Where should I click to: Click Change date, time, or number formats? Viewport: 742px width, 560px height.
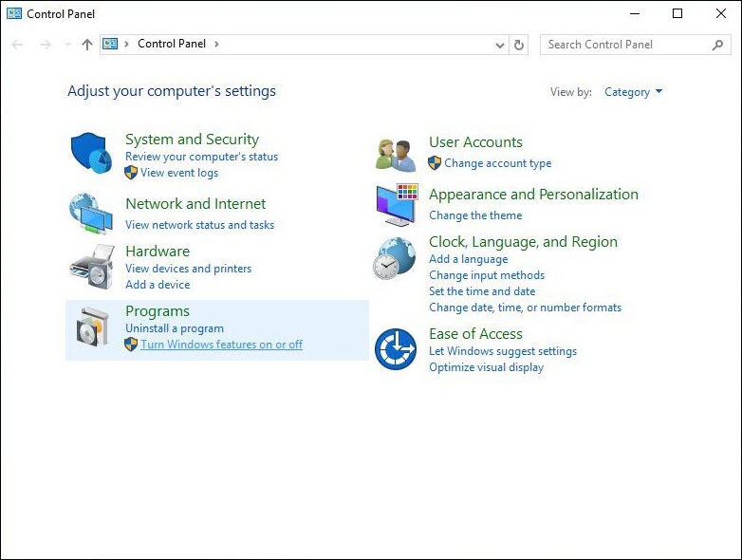pyautogui.click(x=526, y=308)
